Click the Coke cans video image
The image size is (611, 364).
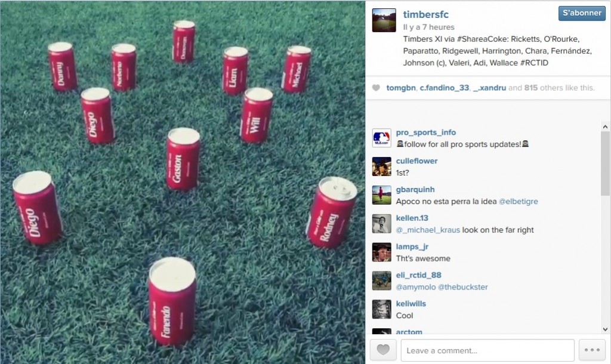pyautogui.click(x=183, y=182)
